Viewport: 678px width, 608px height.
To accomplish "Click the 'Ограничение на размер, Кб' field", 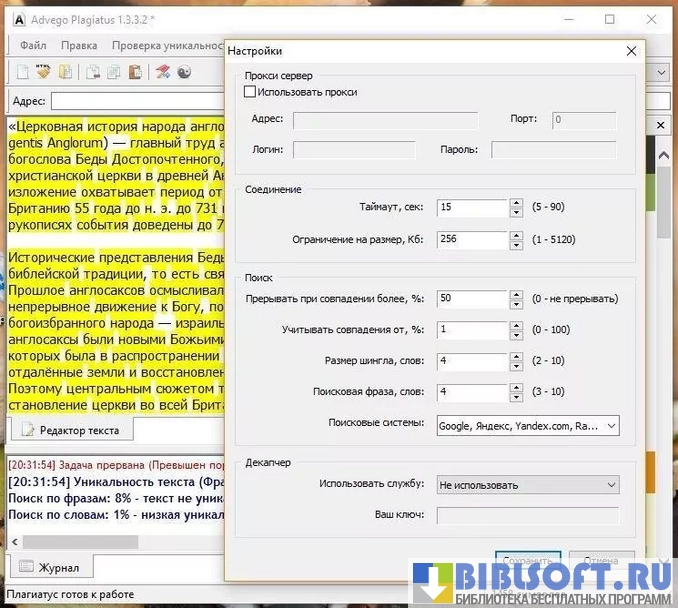I will (x=472, y=240).
